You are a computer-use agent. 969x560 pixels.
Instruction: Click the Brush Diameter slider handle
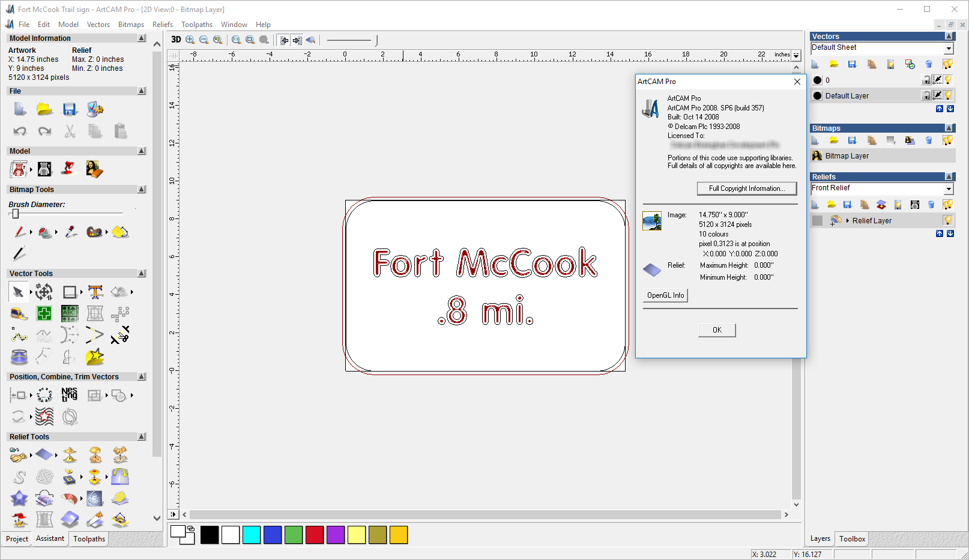tap(16, 213)
